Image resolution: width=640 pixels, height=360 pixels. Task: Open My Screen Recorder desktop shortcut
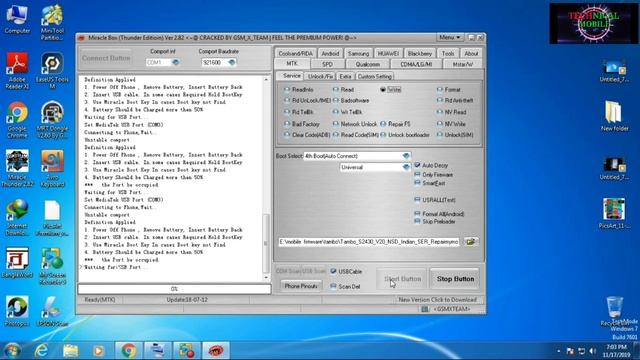tap(52, 266)
